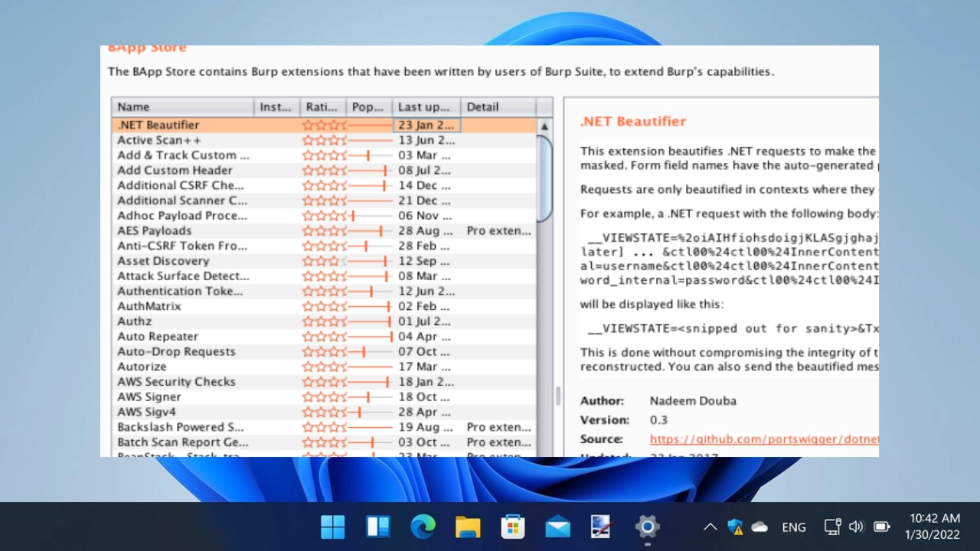The image size is (980, 551).
Task: Click the Pro extension detail for Backslash Powered
Action: click(498, 427)
